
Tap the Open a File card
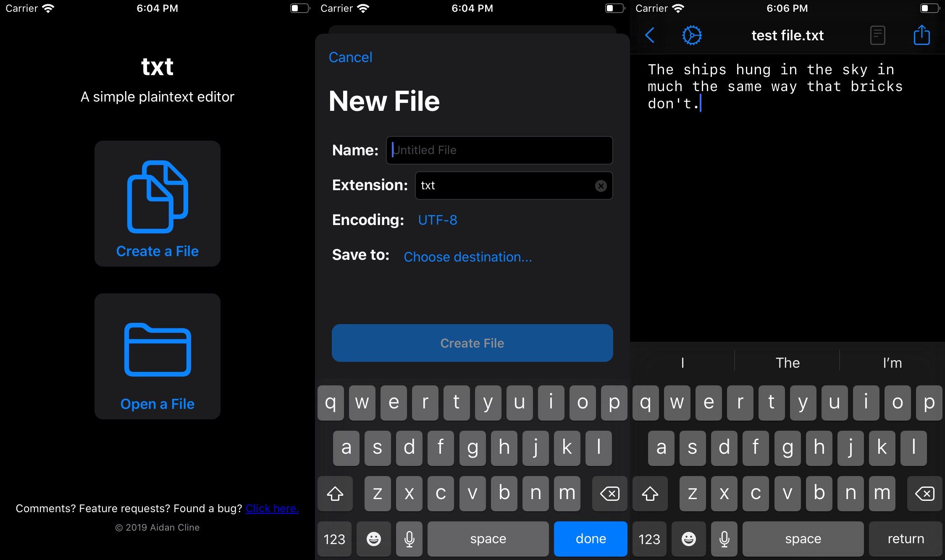tap(157, 356)
